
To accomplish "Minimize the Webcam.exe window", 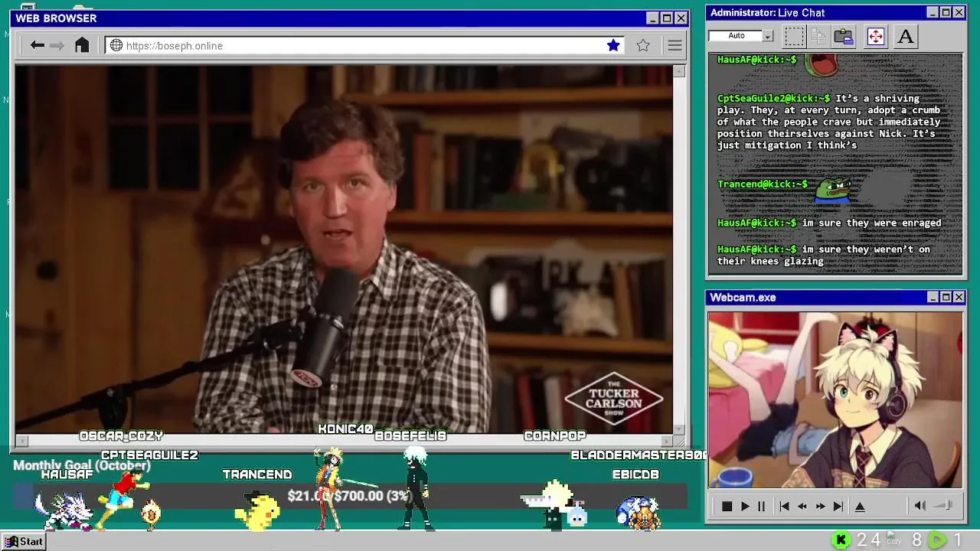I will pyautogui.click(x=933, y=297).
